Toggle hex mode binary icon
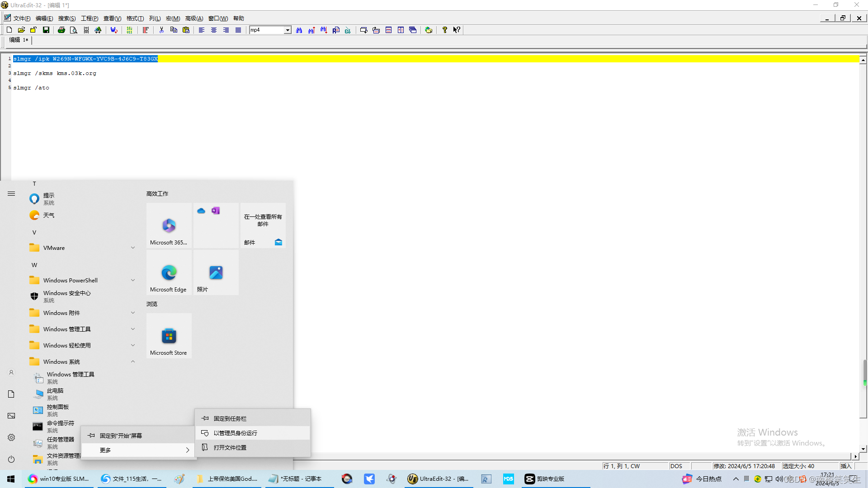This screenshot has width=868, height=488. tap(129, 30)
